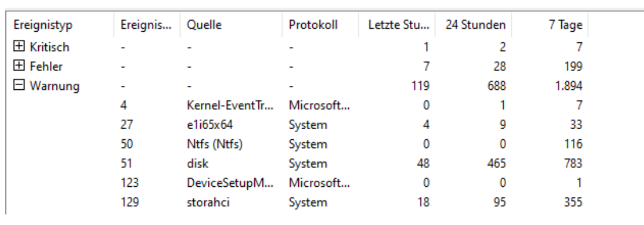Click the 116 Ntfs seven-day count
This screenshot has height=225, width=644.
point(573,144)
